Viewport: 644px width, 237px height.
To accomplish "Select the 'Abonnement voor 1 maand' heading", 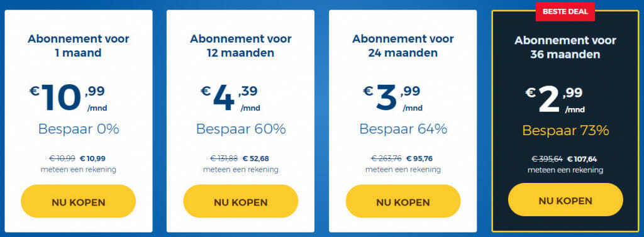I will click(x=79, y=46).
